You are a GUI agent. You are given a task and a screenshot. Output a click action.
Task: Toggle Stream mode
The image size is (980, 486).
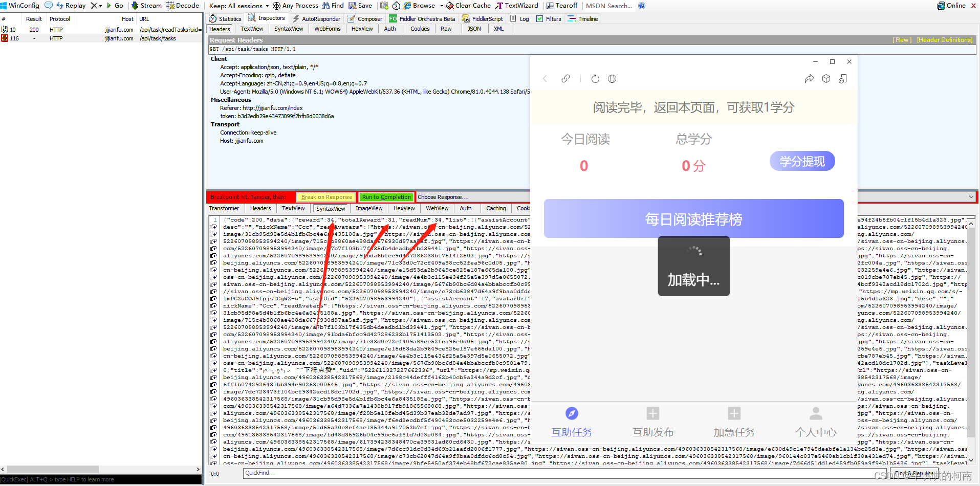(146, 6)
